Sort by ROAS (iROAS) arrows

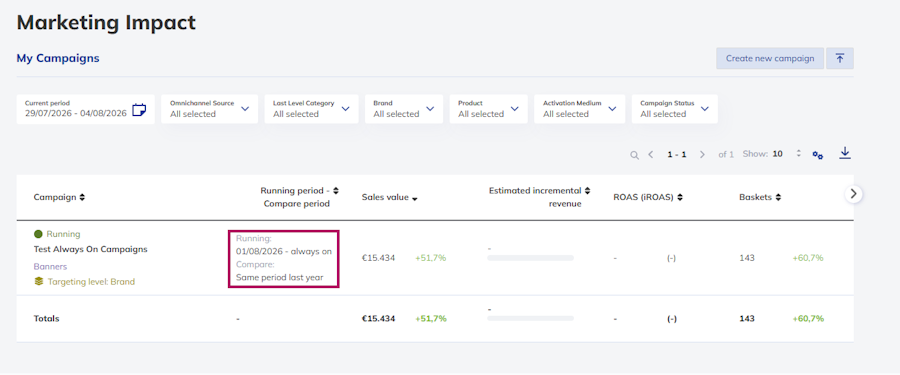pos(680,197)
